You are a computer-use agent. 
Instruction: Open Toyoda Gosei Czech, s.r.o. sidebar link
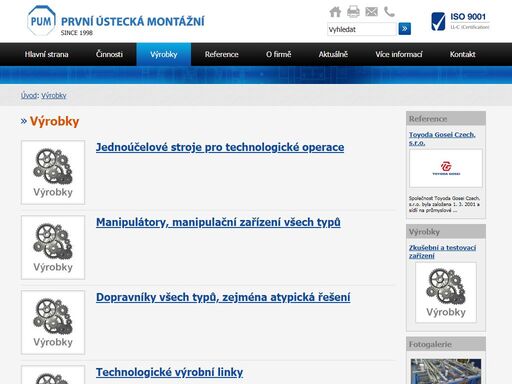click(x=442, y=139)
